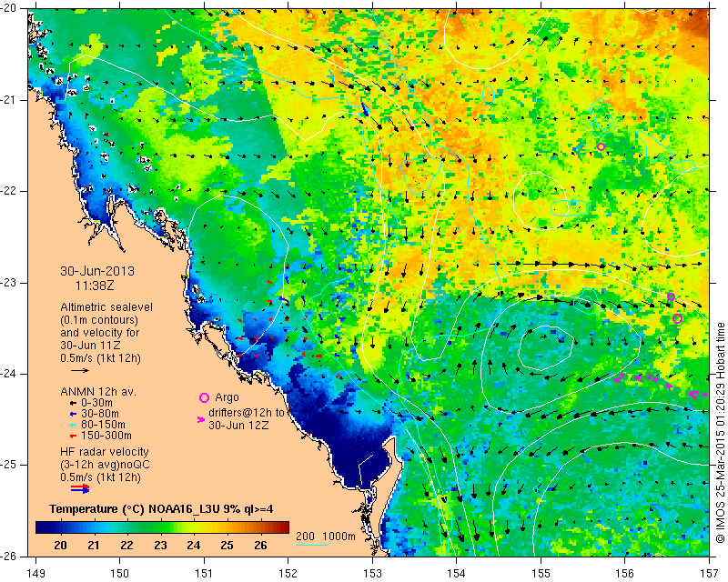Click the '(0.1m contours)' legend line
728x582 pixels.
click(x=99, y=320)
